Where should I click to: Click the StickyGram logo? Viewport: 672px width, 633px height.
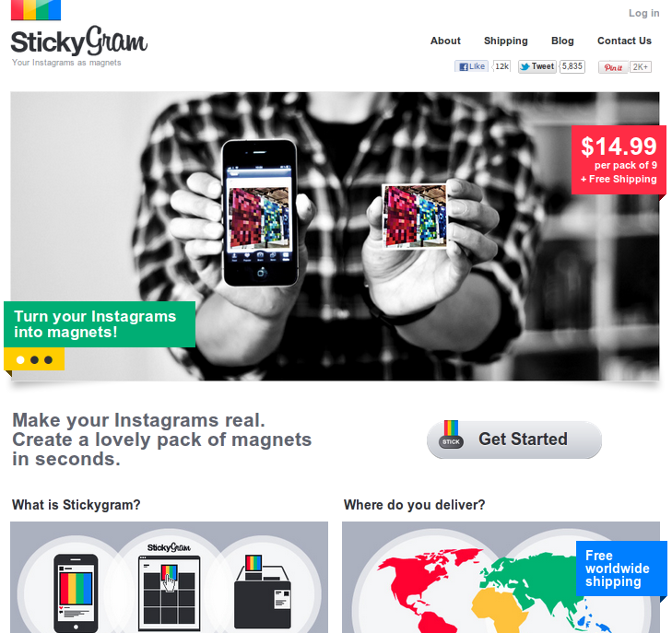pyautogui.click(x=79, y=41)
